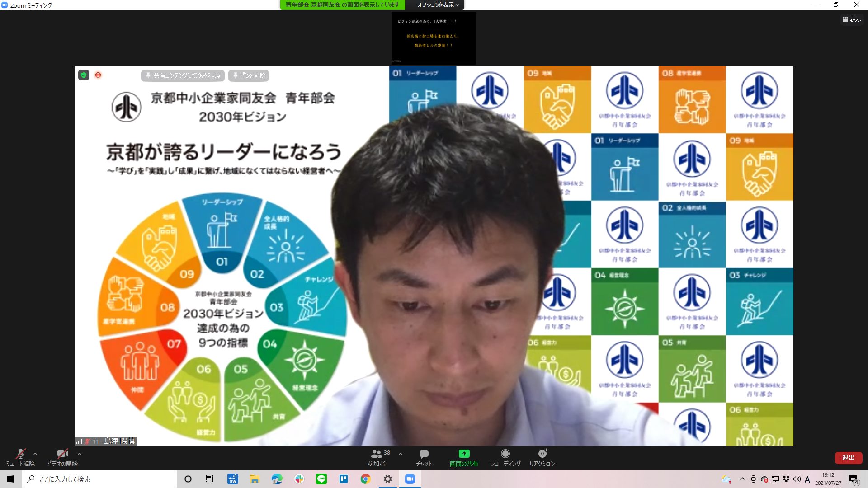Image resolution: width=868 pixels, height=488 pixels.
Task: Open reactions menu (リアクション)
Action: [542, 457]
